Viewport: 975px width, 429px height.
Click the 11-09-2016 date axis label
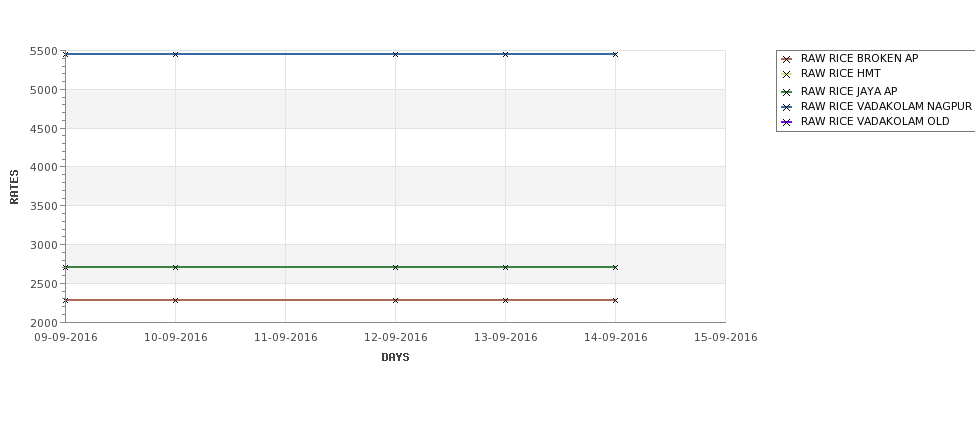pyautogui.click(x=285, y=338)
